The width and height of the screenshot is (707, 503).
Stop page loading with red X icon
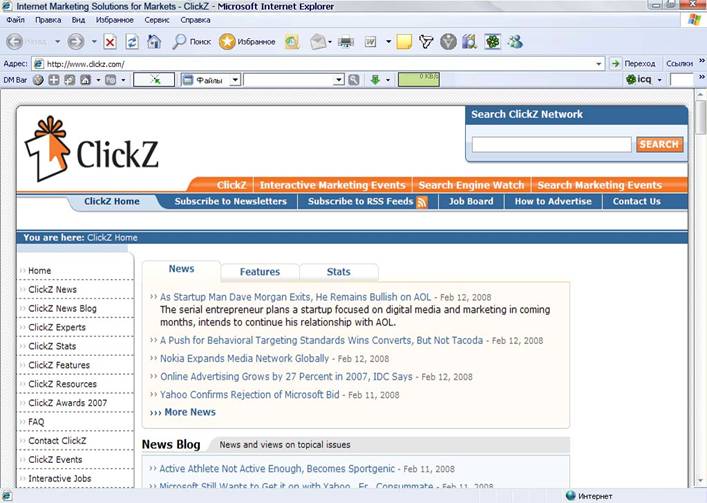coord(110,42)
